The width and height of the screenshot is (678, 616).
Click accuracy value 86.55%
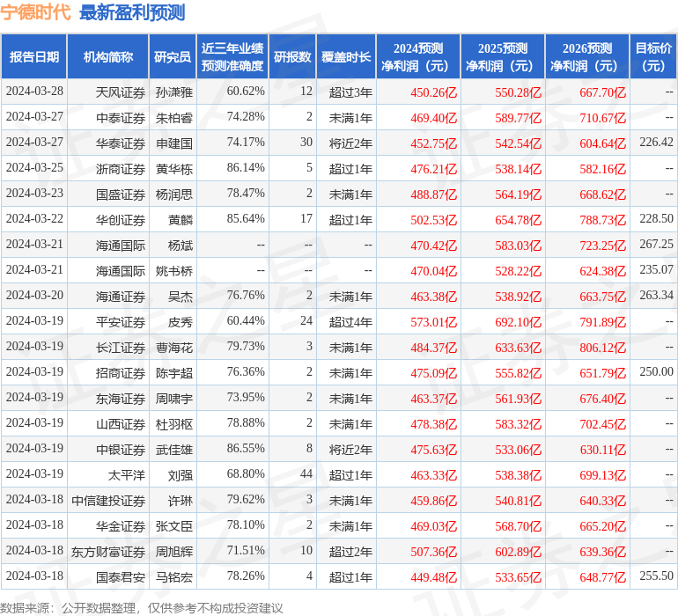point(246,448)
